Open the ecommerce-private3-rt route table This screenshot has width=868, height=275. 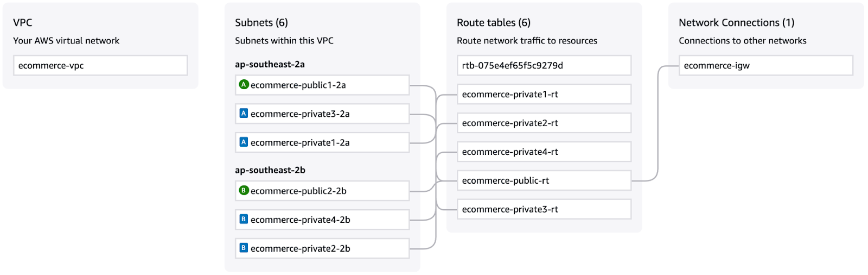tap(544, 210)
